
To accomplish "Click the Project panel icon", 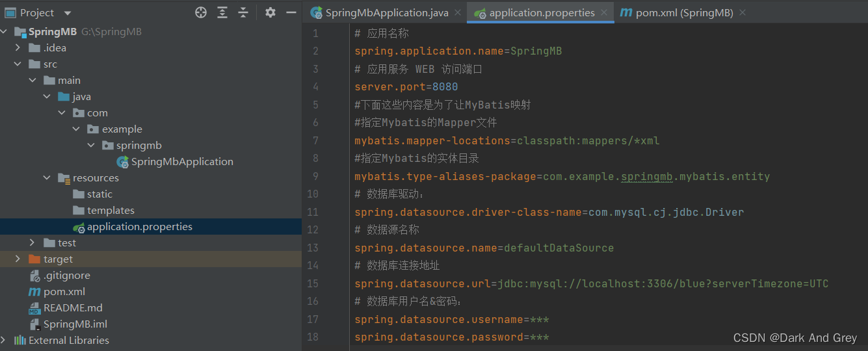I will click(10, 12).
